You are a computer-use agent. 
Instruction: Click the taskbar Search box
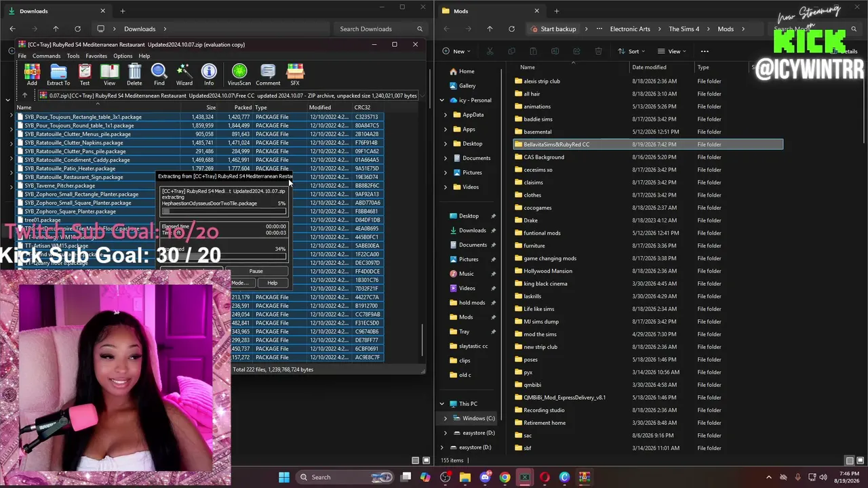tap(347, 477)
